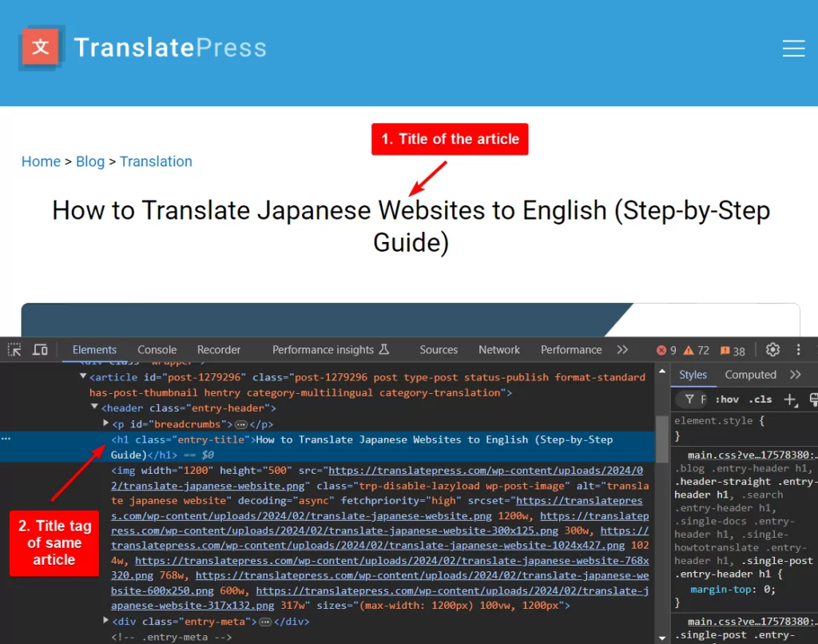818x644 pixels.
Task: Switch to the Elements tab
Action: pyautogui.click(x=94, y=350)
